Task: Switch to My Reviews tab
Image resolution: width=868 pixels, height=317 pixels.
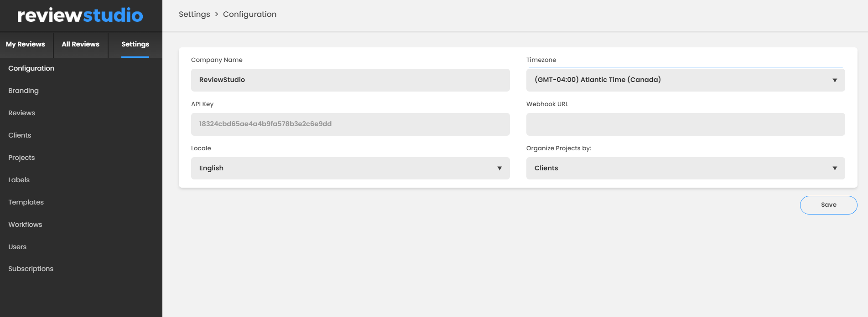Action: (26, 44)
